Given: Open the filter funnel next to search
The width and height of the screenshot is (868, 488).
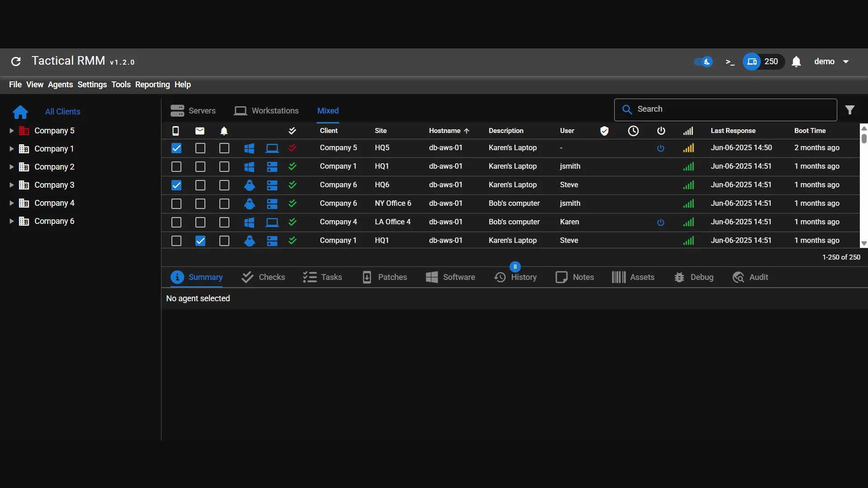Looking at the screenshot, I should click(x=849, y=110).
